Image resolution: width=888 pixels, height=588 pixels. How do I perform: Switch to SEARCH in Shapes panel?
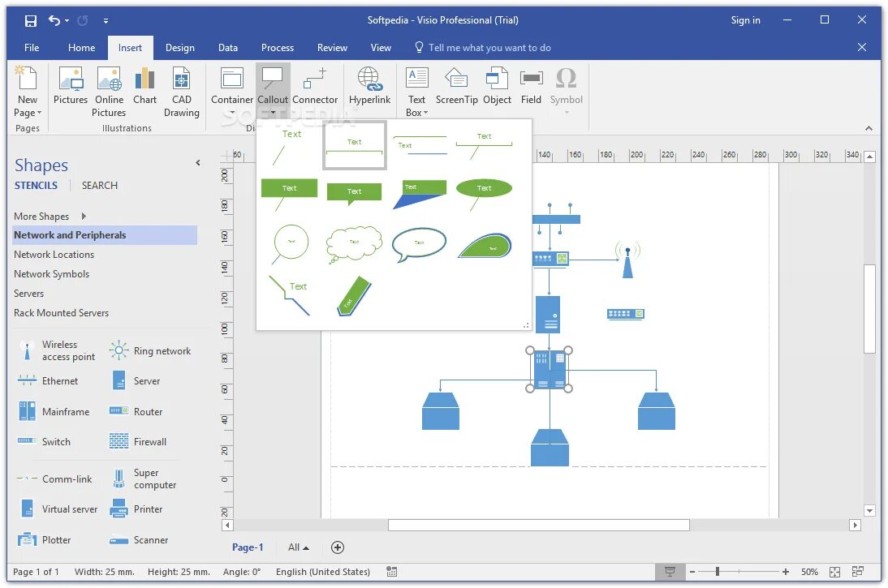click(x=100, y=186)
